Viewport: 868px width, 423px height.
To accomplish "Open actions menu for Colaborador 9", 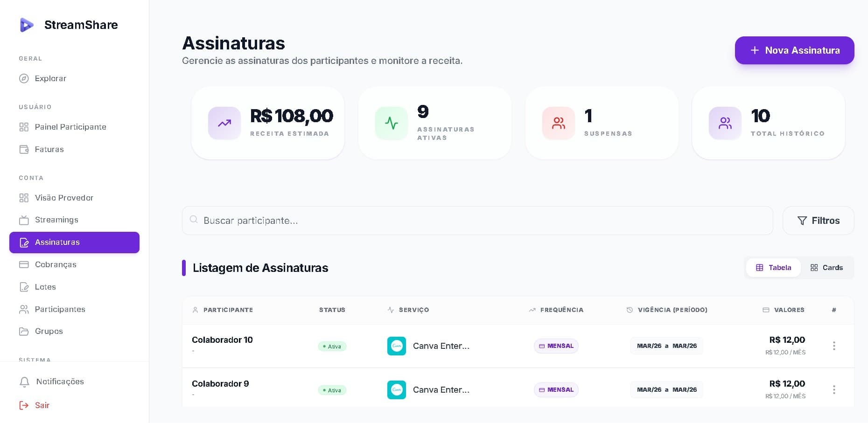I will [x=834, y=389].
